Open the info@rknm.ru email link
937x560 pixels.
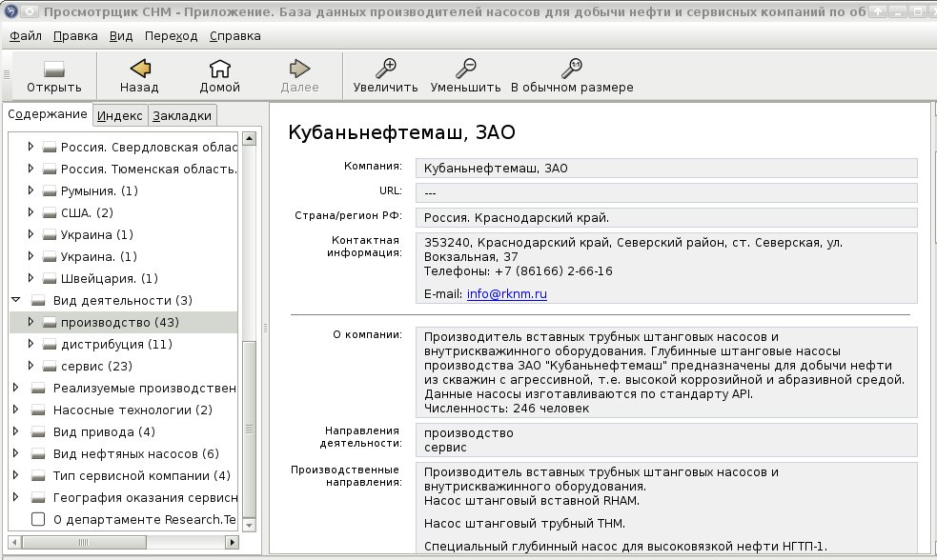click(507, 293)
